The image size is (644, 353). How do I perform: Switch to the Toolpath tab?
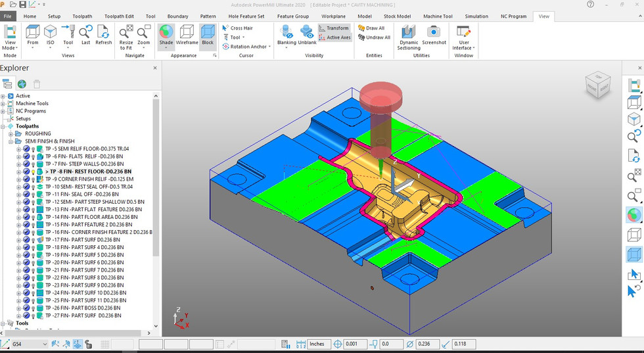coord(82,16)
